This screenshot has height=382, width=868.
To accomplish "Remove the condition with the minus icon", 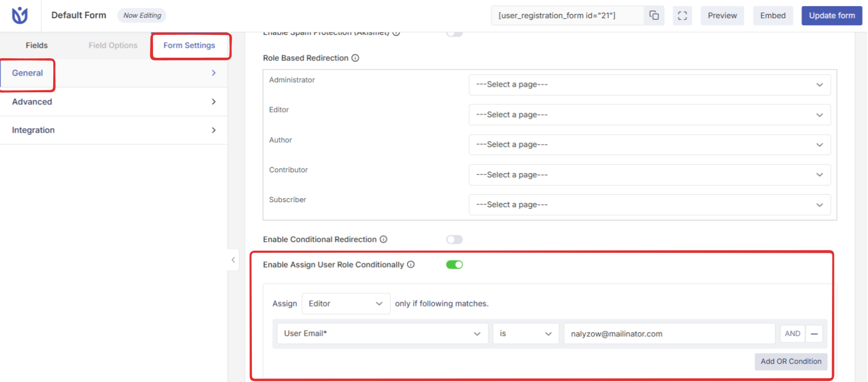I will [x=814, y=334].
